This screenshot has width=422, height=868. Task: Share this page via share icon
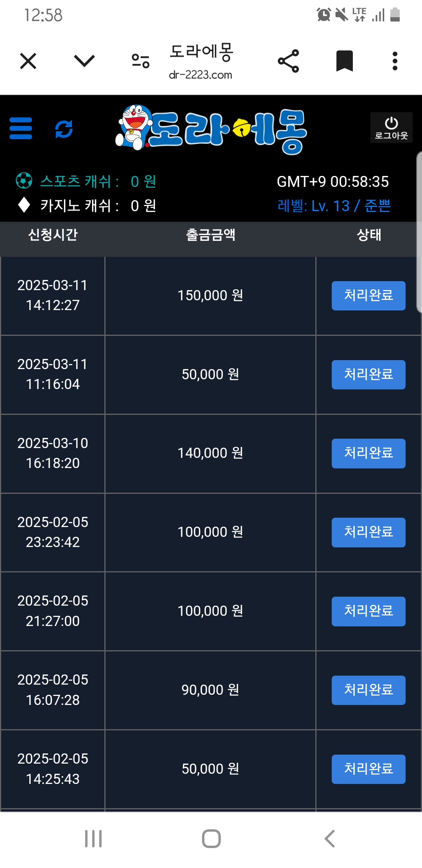click(x=288, y=61)
